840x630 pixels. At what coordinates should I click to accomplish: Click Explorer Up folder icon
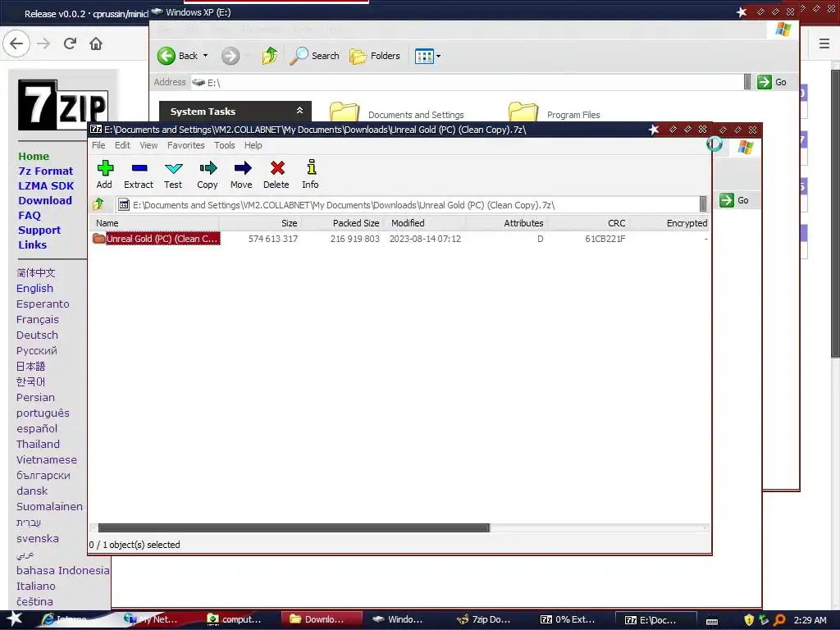(269, 56)
